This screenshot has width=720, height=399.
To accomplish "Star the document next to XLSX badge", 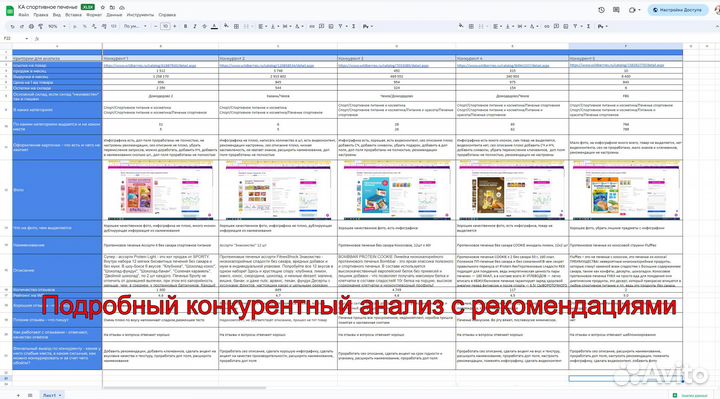I will click(x=102, y=7).
